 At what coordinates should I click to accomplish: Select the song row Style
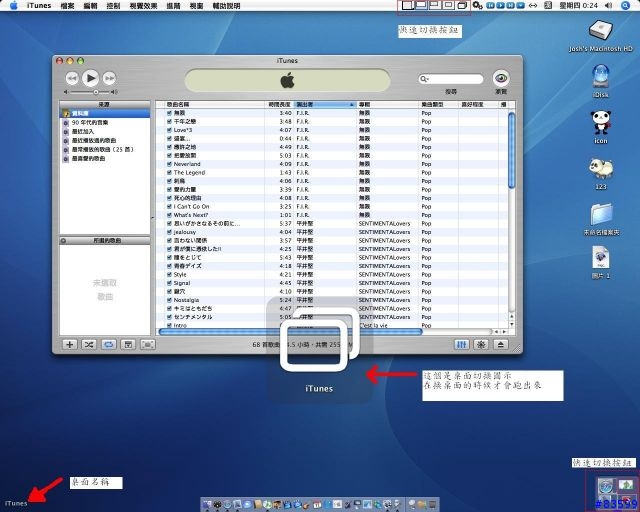click(332, 274)
